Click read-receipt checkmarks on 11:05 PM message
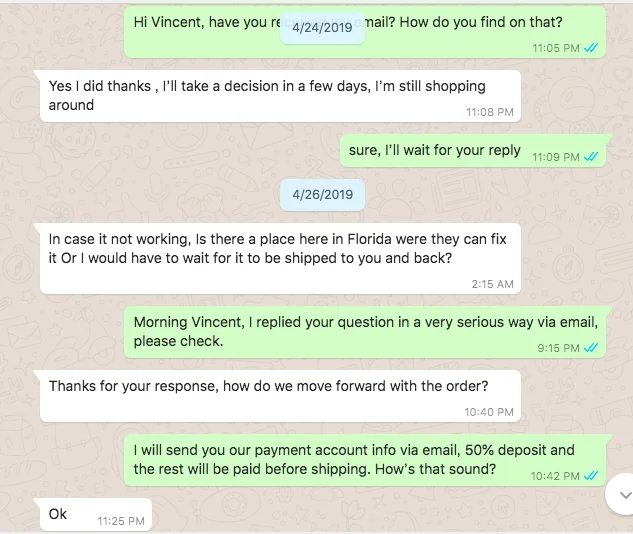The width and height of the screenshot is (633, 534). click(x=591, y=48)
